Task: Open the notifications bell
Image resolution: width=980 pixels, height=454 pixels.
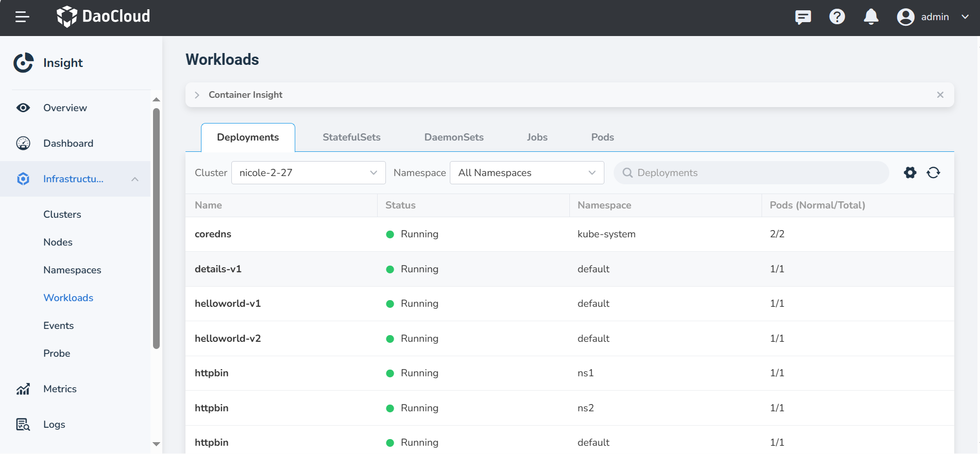Action: point(871,17)
